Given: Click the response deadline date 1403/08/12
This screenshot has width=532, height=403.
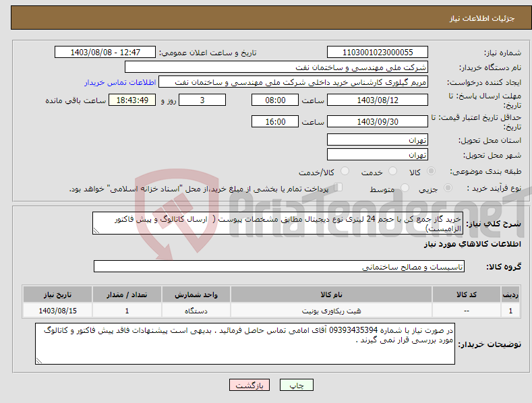Looking at the screenshot, I should [x=378, y=100].
